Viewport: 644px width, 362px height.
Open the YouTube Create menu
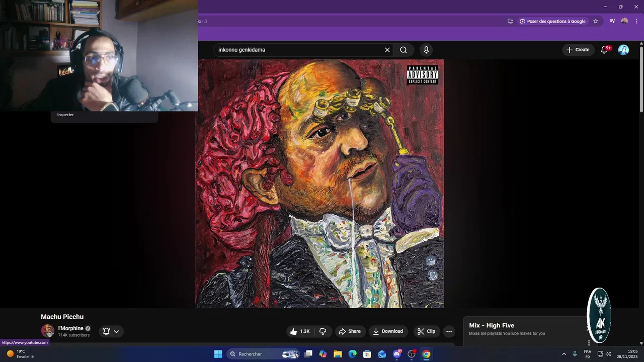tap(578, 50)
